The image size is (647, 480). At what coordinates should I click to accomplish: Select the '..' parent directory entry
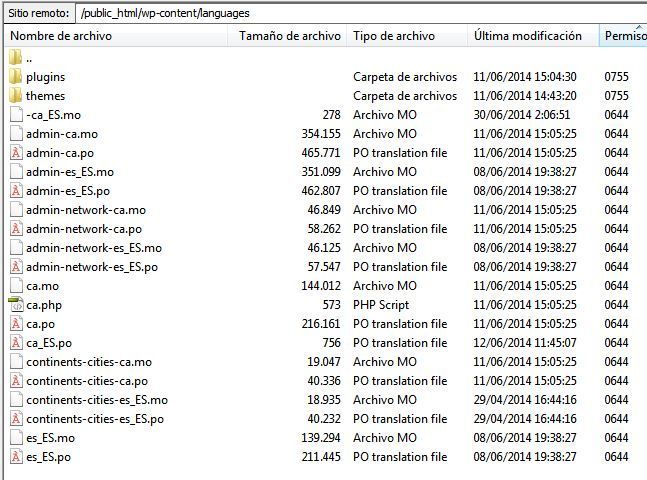29,58
